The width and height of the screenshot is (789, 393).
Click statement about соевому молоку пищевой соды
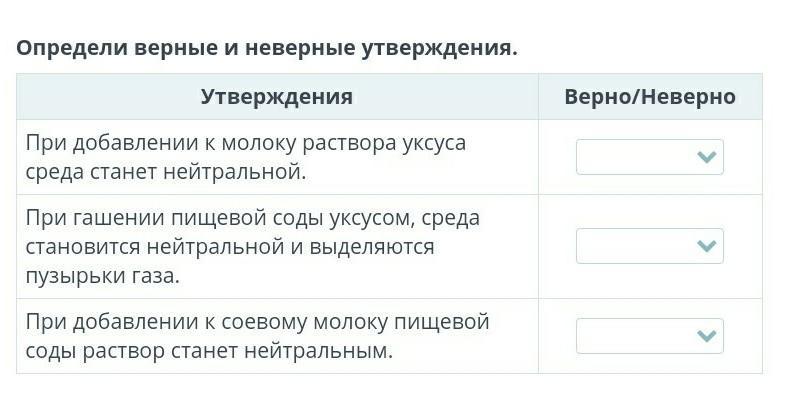tap(257, 336)
